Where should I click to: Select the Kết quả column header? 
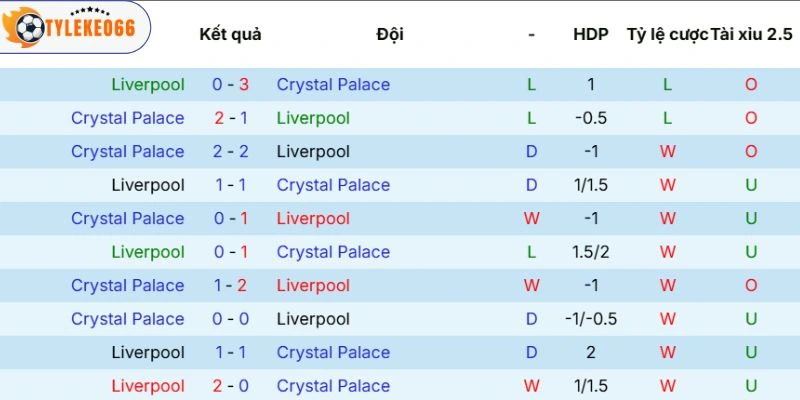(230, 34)
